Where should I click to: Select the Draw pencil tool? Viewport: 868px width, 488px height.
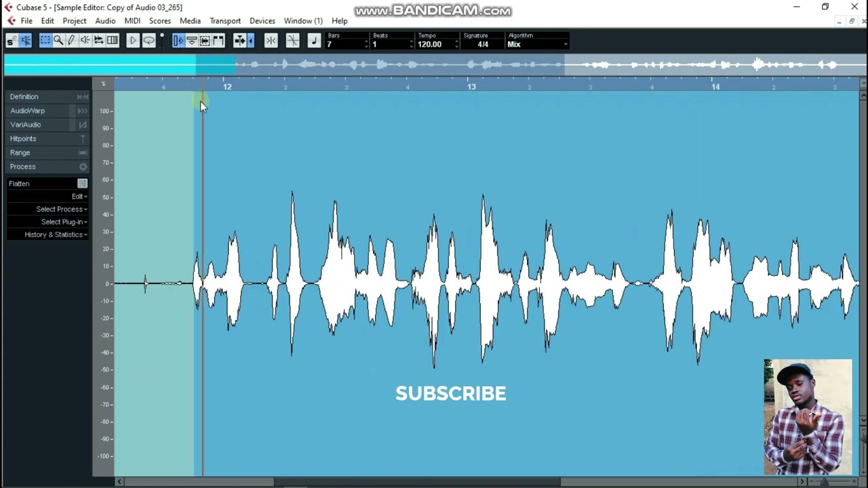[72, 41]
